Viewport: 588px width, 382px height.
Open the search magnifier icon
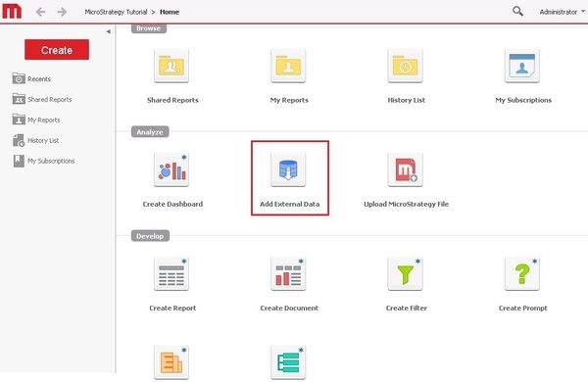click(x=517, y=11)
